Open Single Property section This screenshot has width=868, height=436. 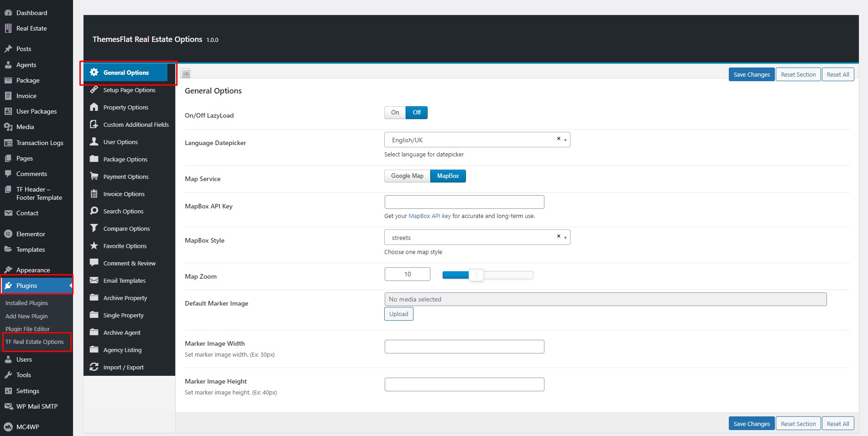click(x=129, y=315)
